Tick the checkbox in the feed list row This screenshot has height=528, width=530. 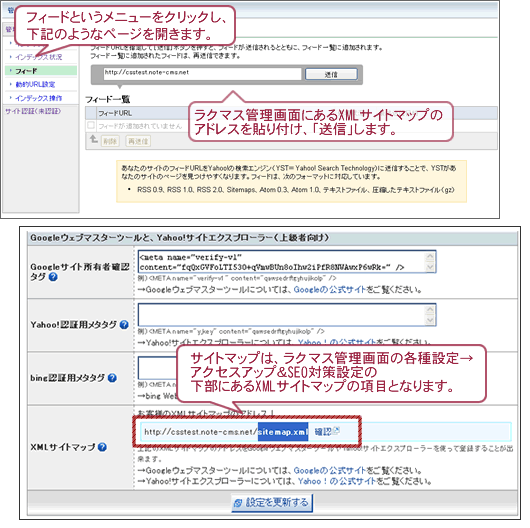pos(91,125)
